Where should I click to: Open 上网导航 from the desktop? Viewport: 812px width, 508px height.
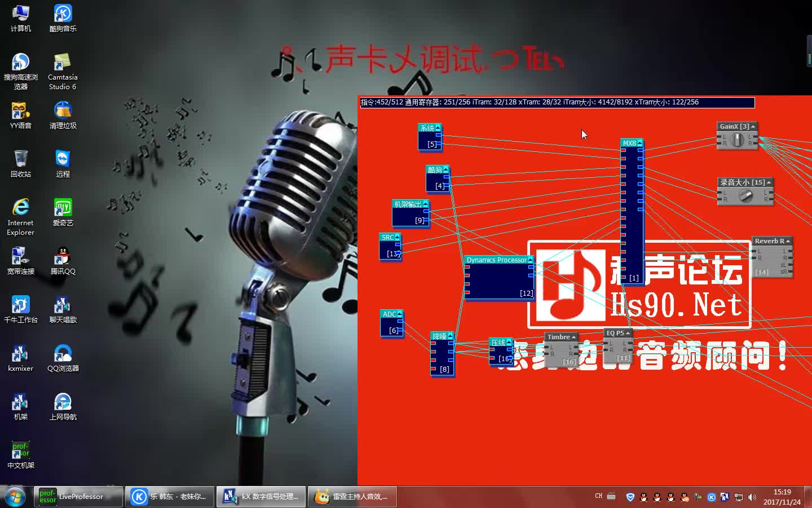click(62, 402)
